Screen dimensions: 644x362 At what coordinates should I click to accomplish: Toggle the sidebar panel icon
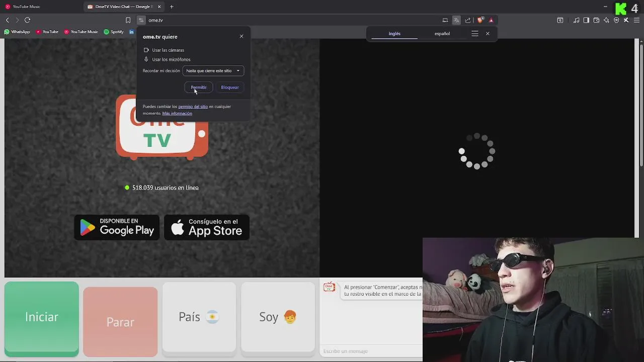[x=586, y=20]
